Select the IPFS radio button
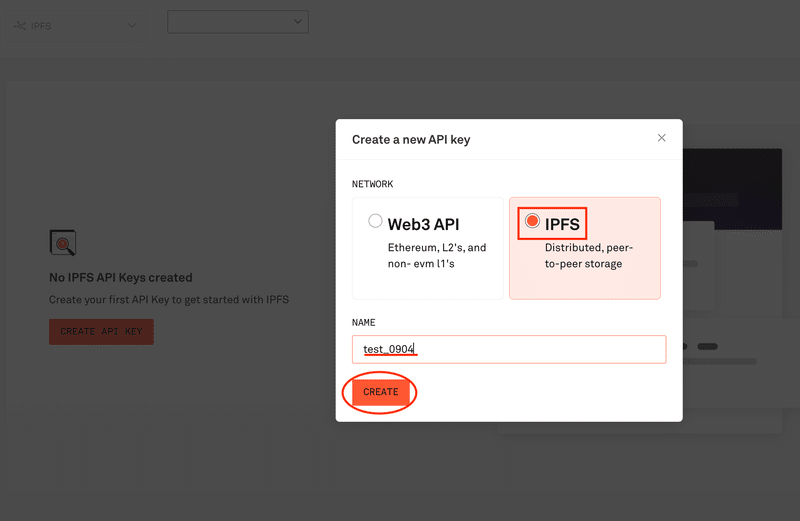Image resolution: width=800 pixels, height=521 pixels. [532, 221]
